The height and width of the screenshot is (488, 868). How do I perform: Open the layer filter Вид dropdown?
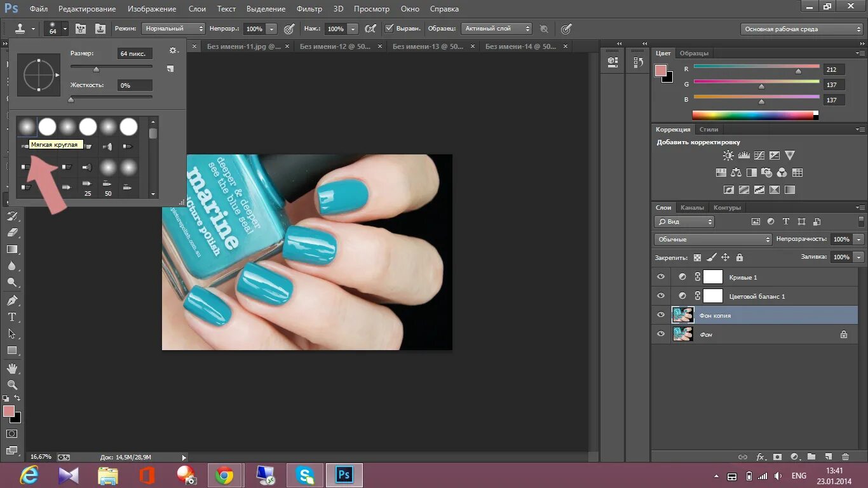click(x=684, y=222)
